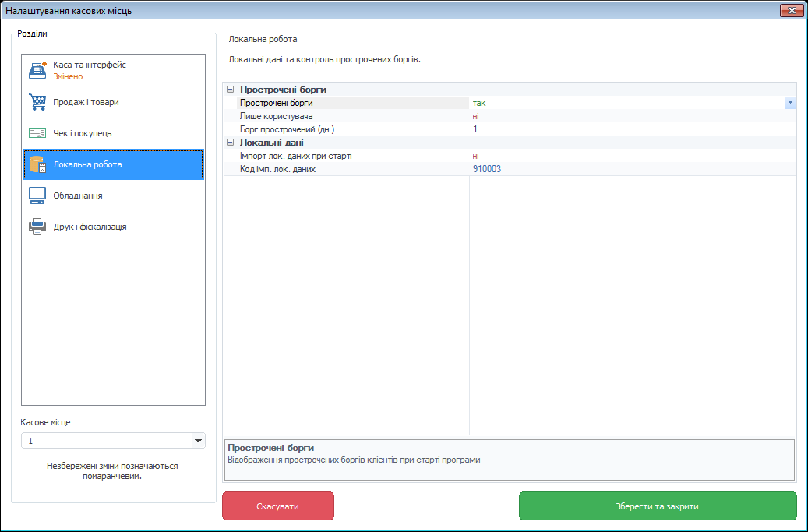
Task: Click the Локальні дані та контроль прострочених боргів subtitle
Action: tap(325, 59)
